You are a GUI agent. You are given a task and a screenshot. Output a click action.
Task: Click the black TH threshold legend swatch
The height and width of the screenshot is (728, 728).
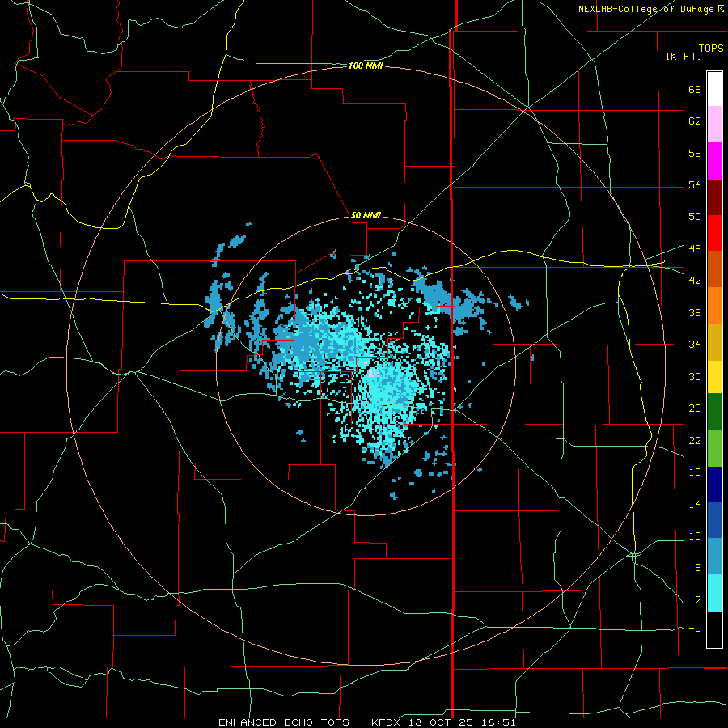click(714, 629)
